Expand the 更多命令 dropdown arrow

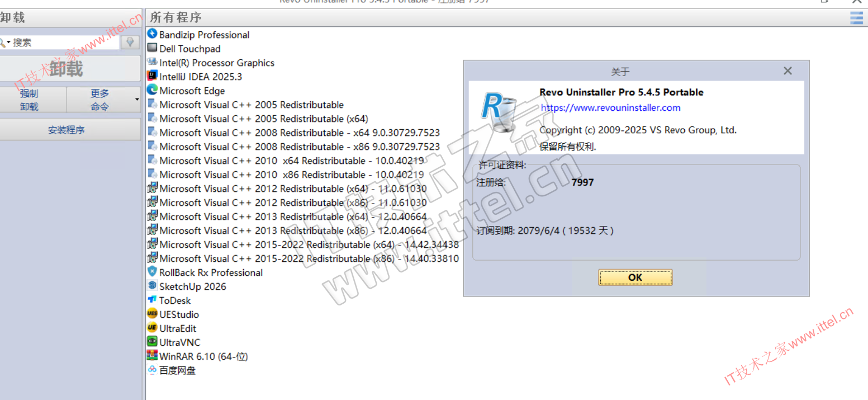pyautogui.click(x=137, y=100)
